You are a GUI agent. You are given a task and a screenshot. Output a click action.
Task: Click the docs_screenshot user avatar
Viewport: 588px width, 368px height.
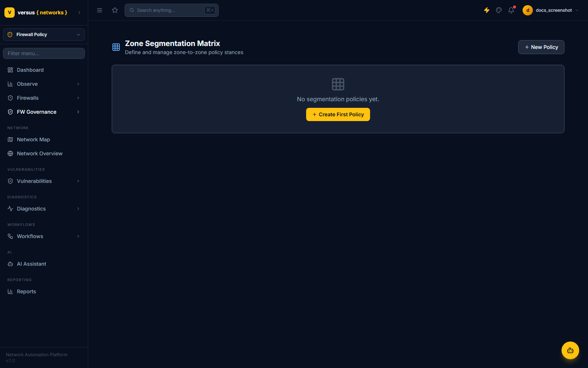[x=528, y=10]
